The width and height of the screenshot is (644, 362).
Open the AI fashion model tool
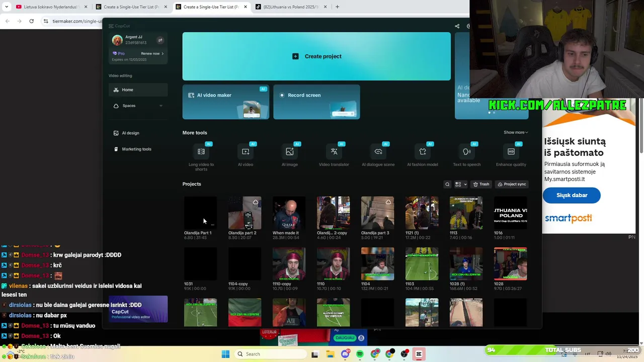click(423, 155)
